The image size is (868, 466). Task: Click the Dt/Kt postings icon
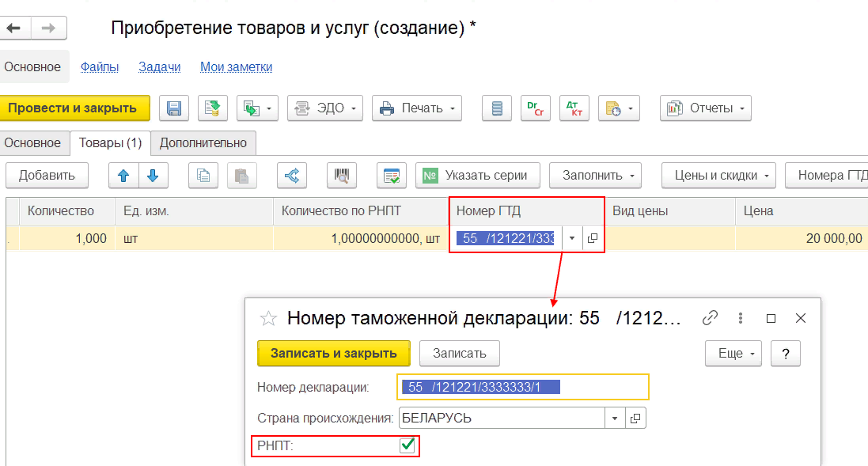coord(574,108)
